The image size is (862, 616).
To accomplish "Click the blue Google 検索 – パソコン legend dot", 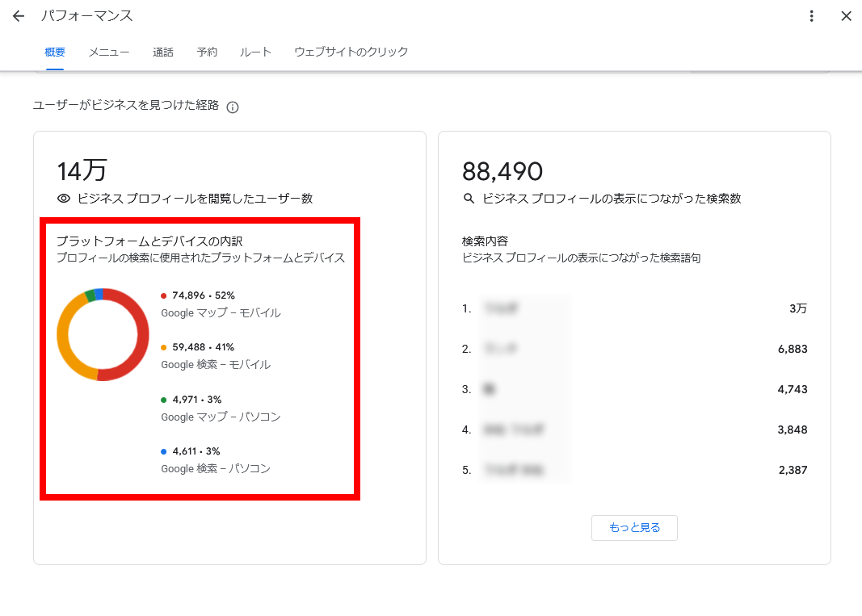I will (164, 451).
